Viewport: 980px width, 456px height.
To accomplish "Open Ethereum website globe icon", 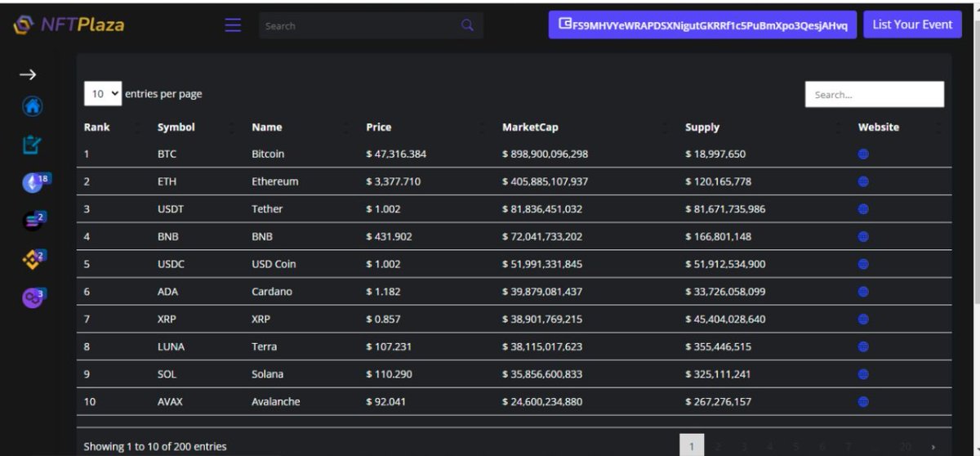I will tap(863, 181).
